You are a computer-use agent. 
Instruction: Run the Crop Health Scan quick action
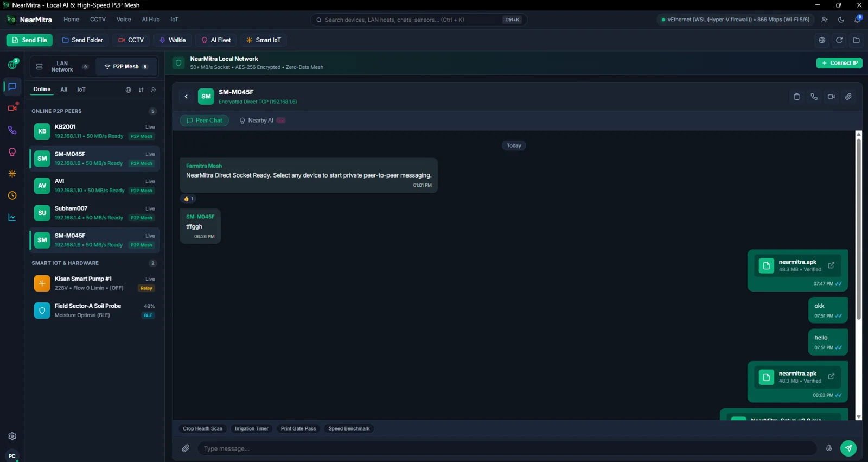pyautogui.click(x=203, y=428)
